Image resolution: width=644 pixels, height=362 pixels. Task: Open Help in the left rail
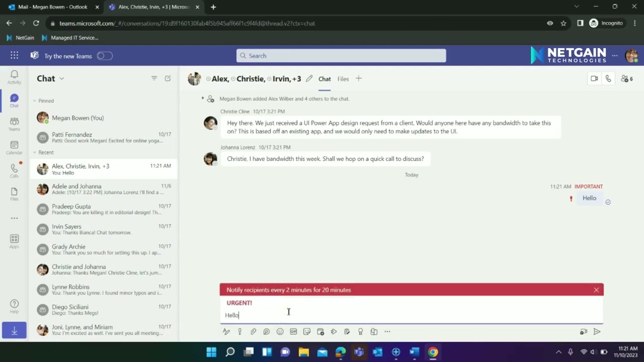pos(14,307)
